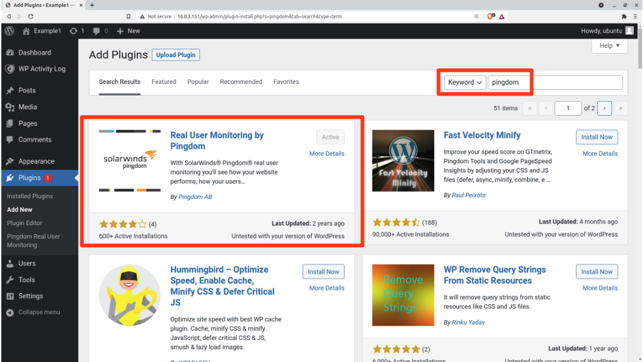Image resolution: width=644 pixels, height=362 pixels.
Task: Switch to the Popular tab
Action: pyautogui.click(x=198, y=82)
